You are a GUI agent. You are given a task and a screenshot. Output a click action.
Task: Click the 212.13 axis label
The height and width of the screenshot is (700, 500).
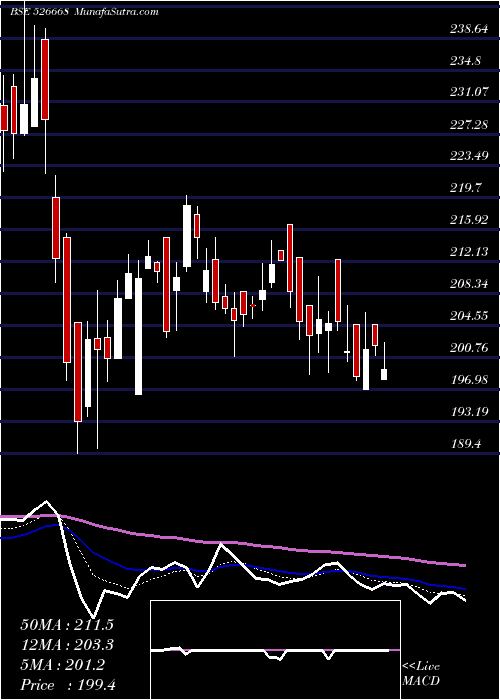pyautogui.click(x=468, y=252)
